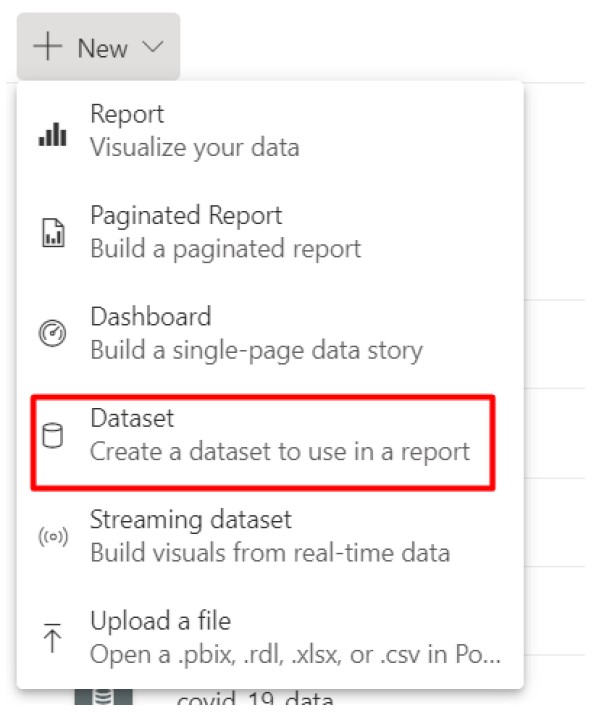Choose the Report menu entry
This screenshot has height=719, width=613.
pos(270,131)
